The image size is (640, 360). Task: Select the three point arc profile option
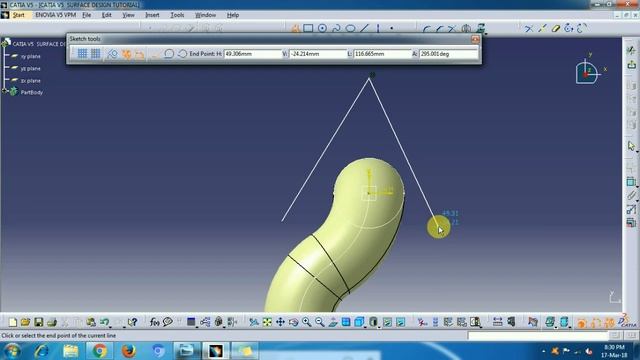(182, 53)
